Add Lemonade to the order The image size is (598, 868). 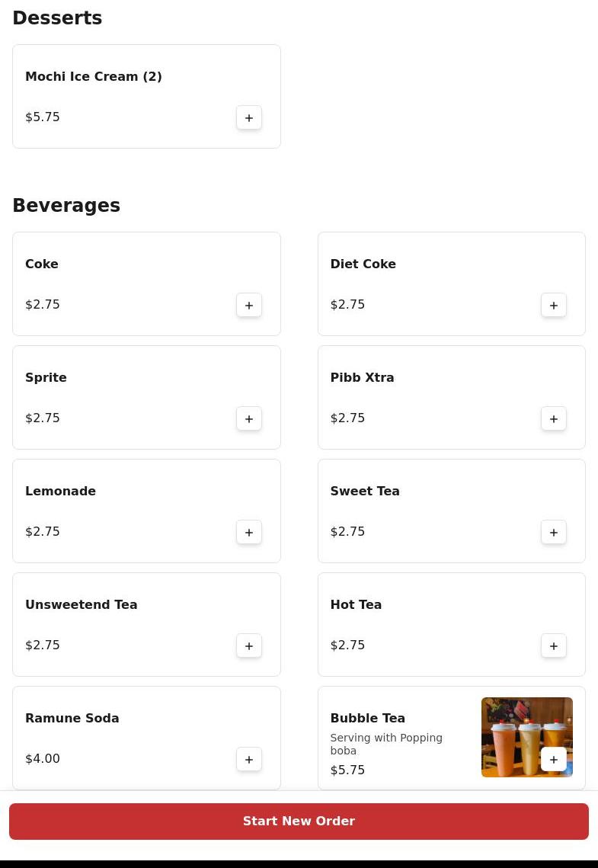[249, 532]
